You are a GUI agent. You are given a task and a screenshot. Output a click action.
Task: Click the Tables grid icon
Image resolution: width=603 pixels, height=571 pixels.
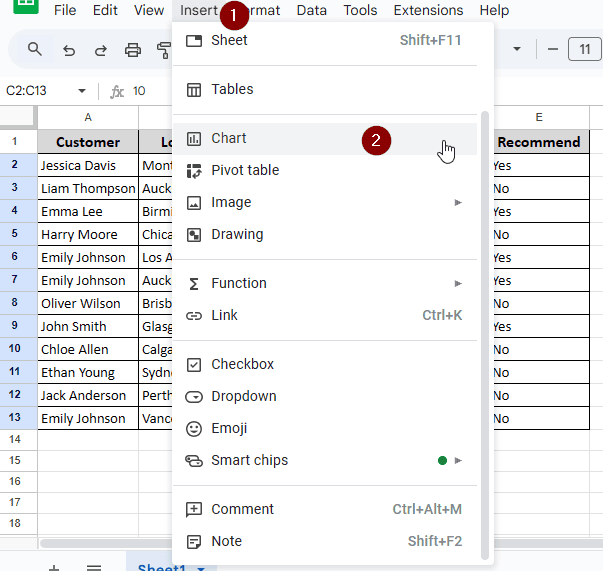pyautogui.click(x=194, y=90)
